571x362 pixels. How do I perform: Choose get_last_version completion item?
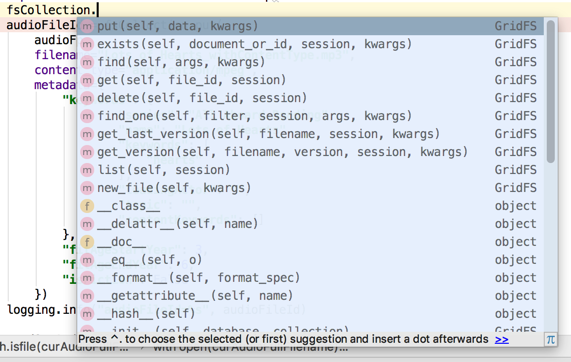(x=311, y=134)
